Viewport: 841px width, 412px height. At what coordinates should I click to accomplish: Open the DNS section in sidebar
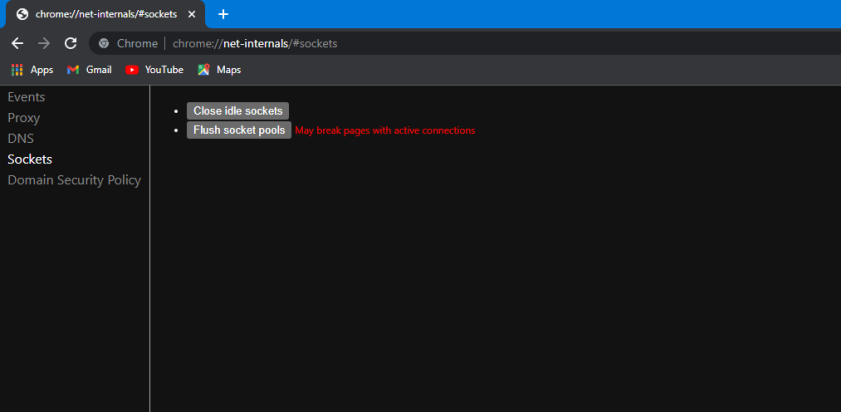tap(21, 139)
